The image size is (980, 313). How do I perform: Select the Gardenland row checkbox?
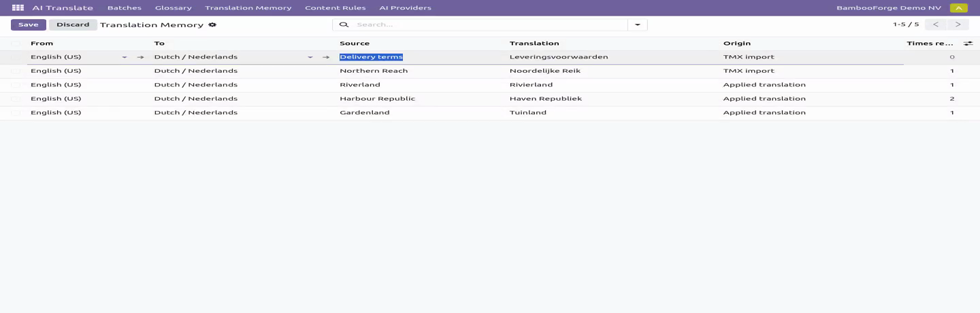[x=16, y=113]
